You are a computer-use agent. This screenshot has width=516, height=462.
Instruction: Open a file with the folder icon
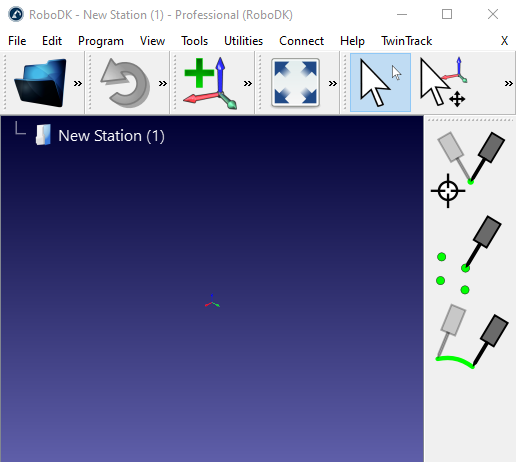pyautogui.click(x=40, y=83)
